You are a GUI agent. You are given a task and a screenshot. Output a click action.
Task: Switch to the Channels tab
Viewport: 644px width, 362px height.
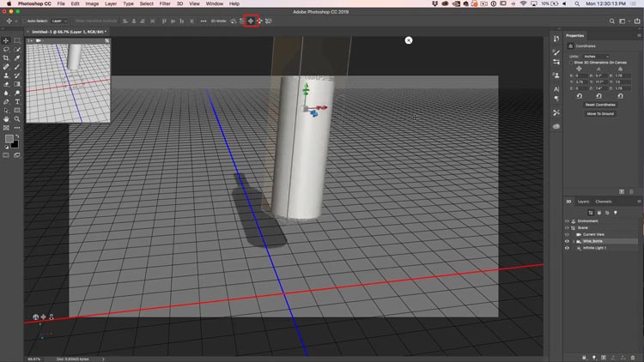tap(604, 202)
